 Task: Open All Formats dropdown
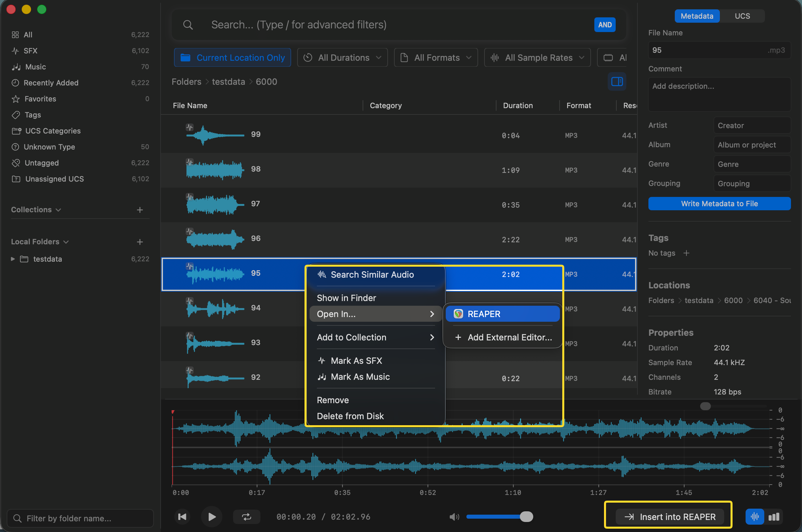(x=436, y=58)
